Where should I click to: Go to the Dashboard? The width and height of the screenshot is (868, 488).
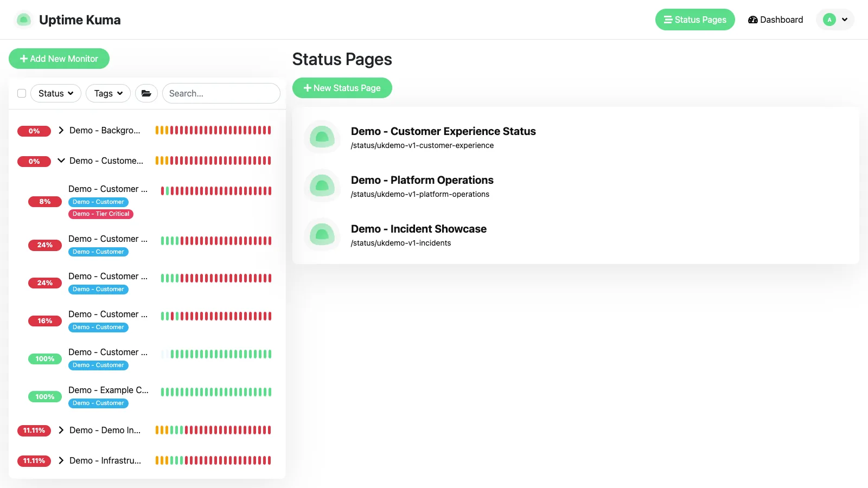(x=775, y=20)
